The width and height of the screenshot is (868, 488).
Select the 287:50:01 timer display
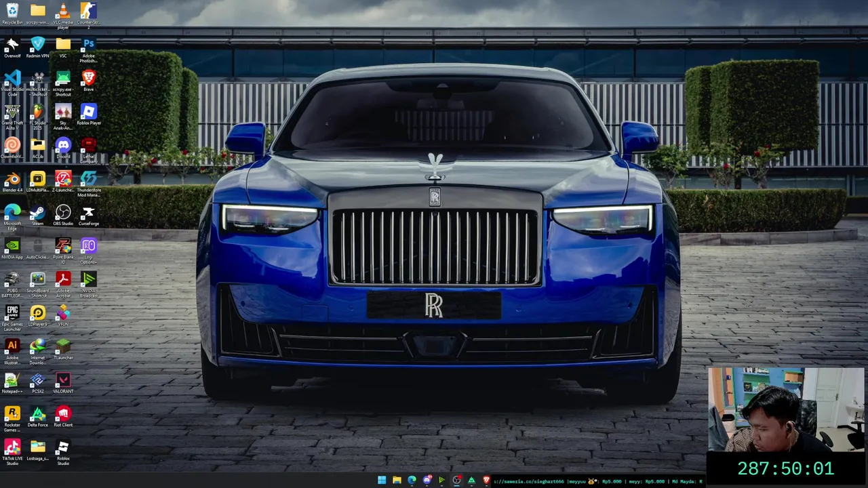[786, 469]
